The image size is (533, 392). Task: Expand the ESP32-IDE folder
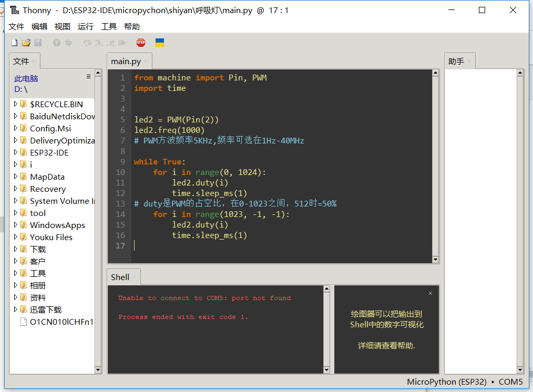tap(16, 152)
